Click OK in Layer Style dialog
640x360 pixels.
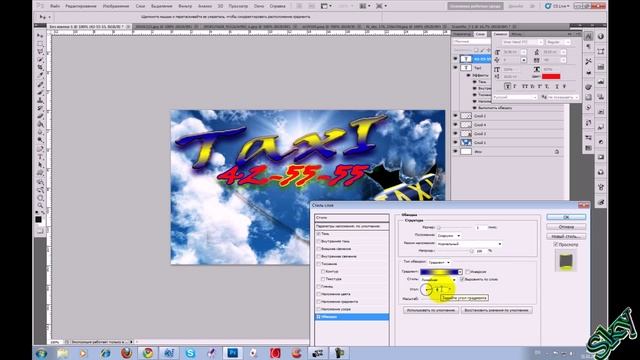coord(566,217)
